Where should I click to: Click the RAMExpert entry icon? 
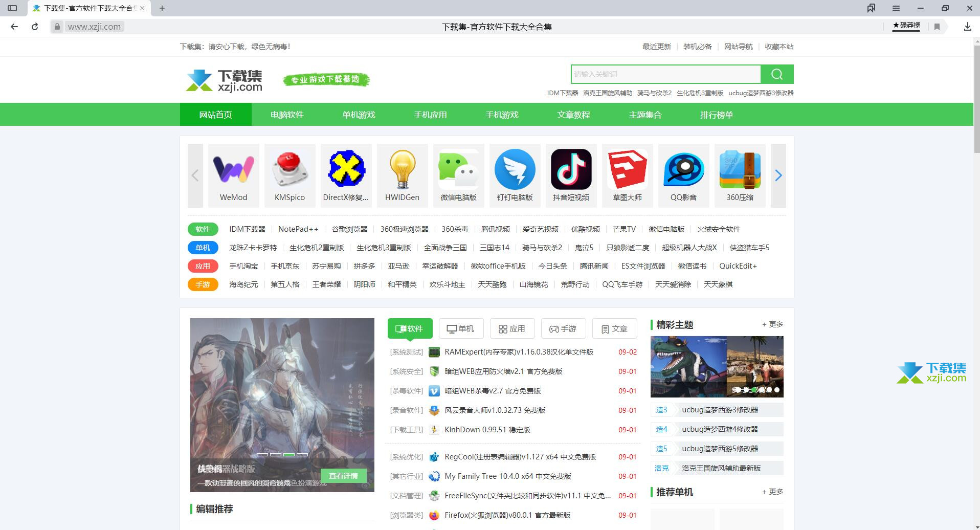tap(434, 352)
